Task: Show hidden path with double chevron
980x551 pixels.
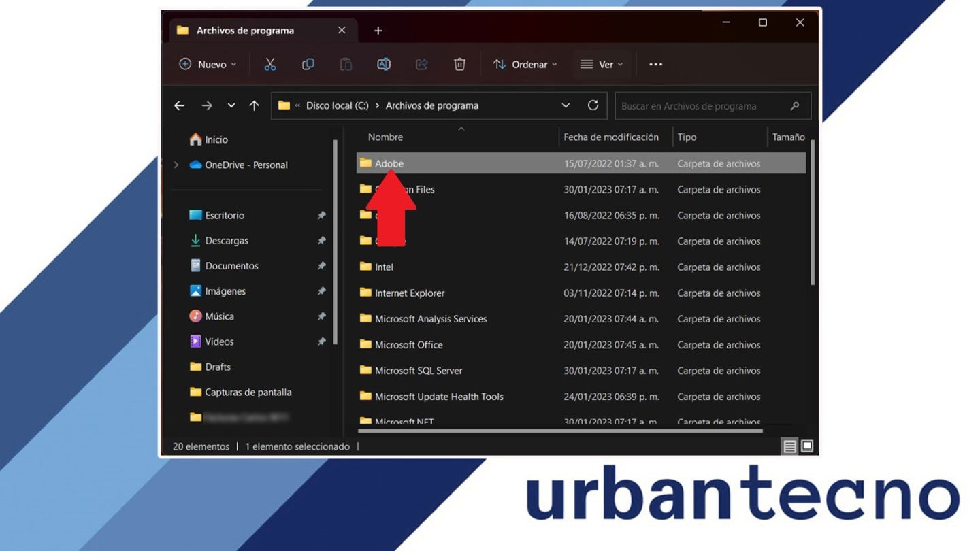Action: (297, 105)
